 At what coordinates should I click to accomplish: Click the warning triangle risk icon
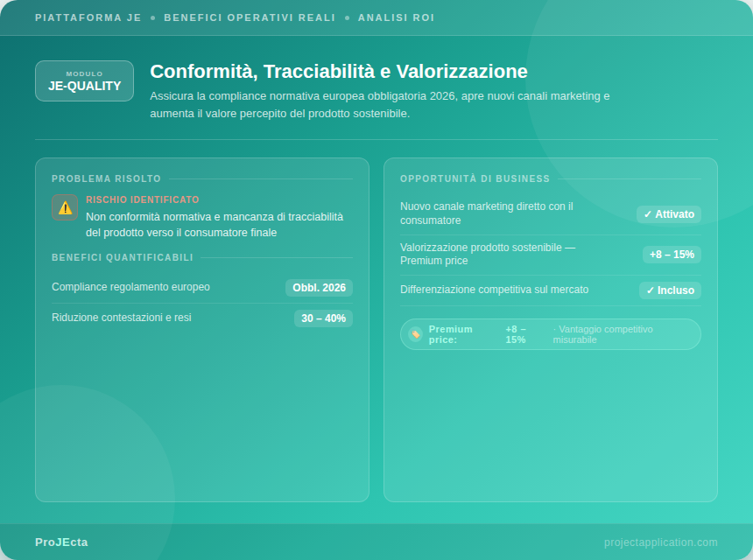65,207
